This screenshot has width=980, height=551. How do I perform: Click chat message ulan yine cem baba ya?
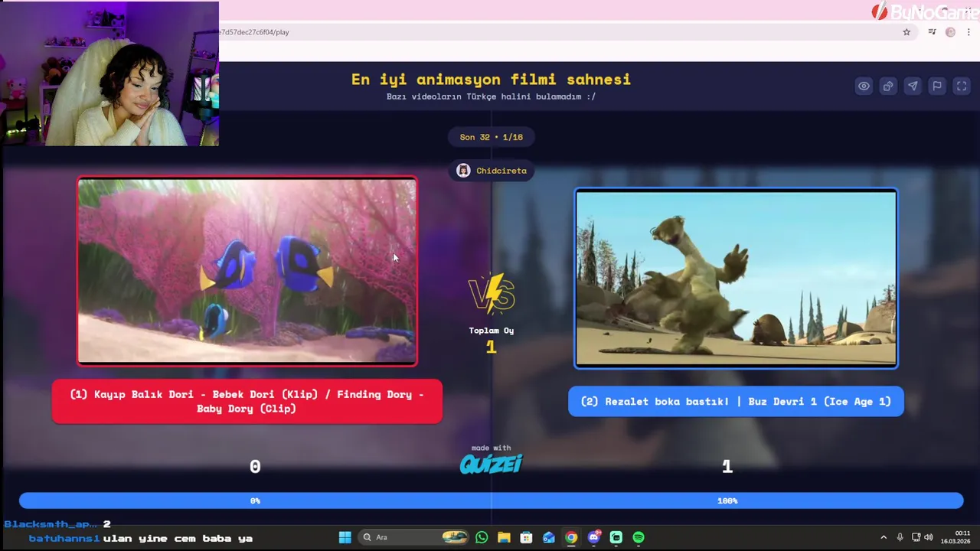(x=178, y=539)
